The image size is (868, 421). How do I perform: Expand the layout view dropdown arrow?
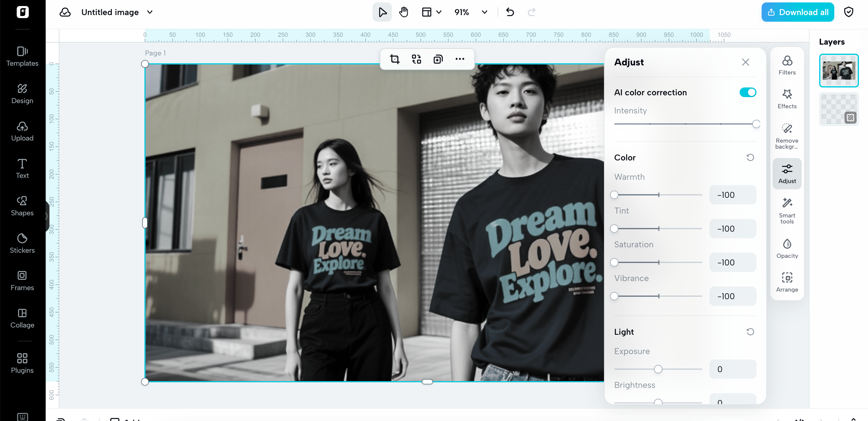click(439, 12)
